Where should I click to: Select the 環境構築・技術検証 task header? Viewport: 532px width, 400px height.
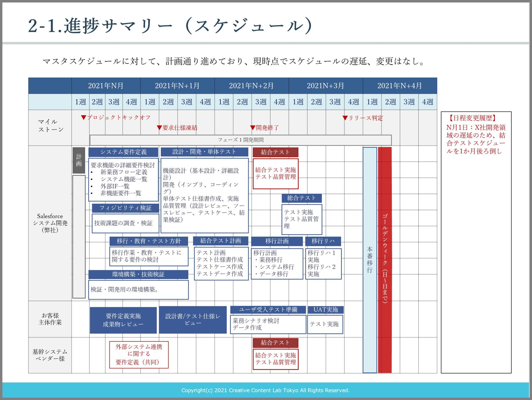point(138,274)
